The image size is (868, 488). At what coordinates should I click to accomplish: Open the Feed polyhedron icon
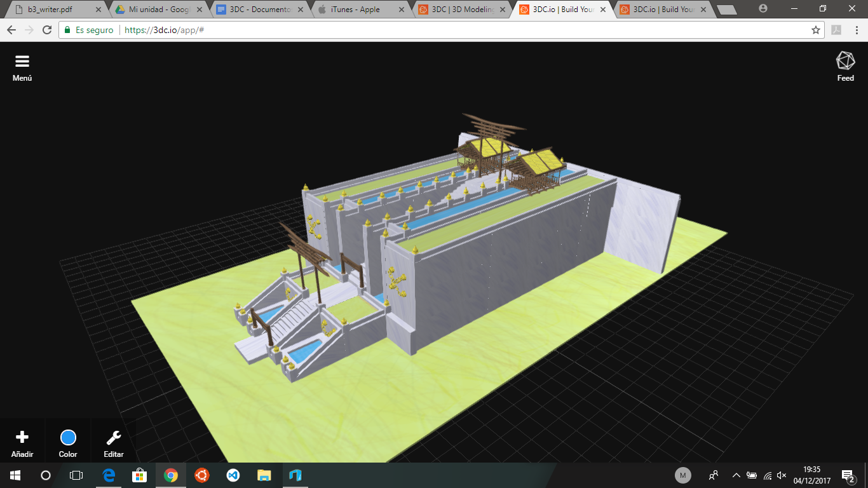pyautogui.click(x=845, y=61)
